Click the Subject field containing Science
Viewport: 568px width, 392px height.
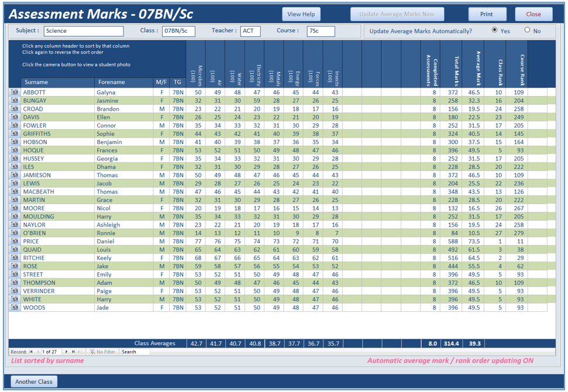tap(84, 31)
